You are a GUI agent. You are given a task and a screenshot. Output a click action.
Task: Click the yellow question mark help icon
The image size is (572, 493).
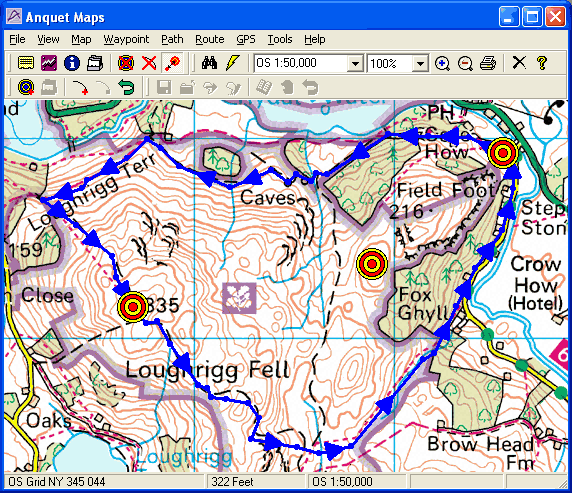542,63
